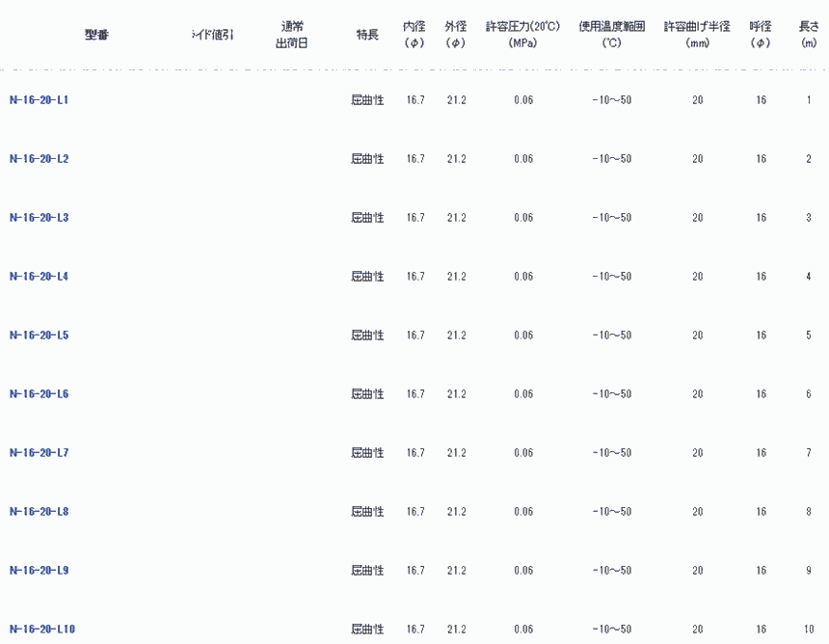The image size is (829, 644).
Task: Go to N-16-20-L7 product details
Action: (39, 453)
